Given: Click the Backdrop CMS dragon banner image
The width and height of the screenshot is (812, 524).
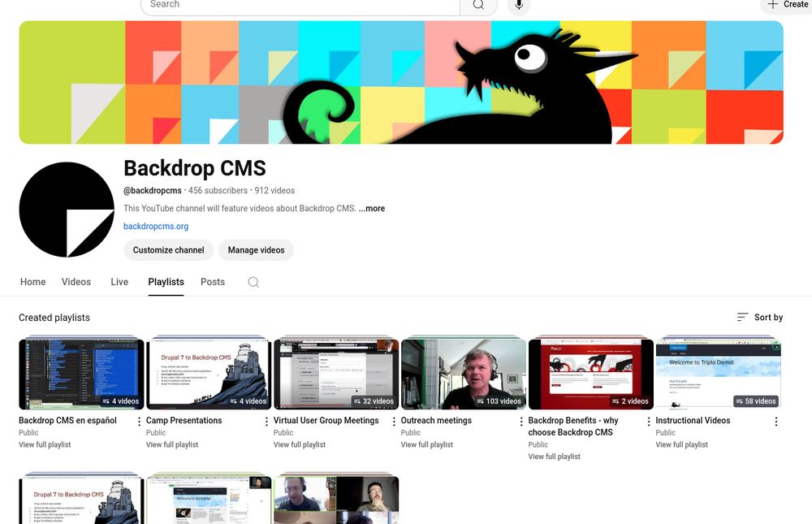Looking at the screenshot, I should 401,82.
